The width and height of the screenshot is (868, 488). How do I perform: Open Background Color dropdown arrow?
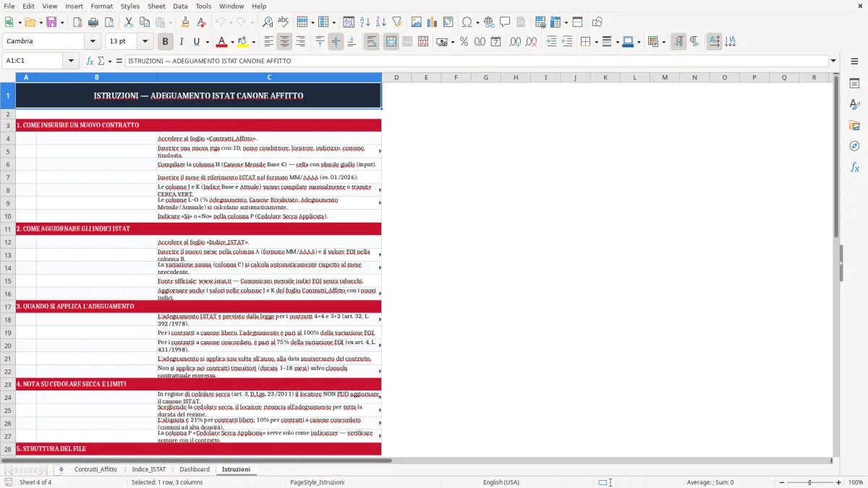click(253, 42)
